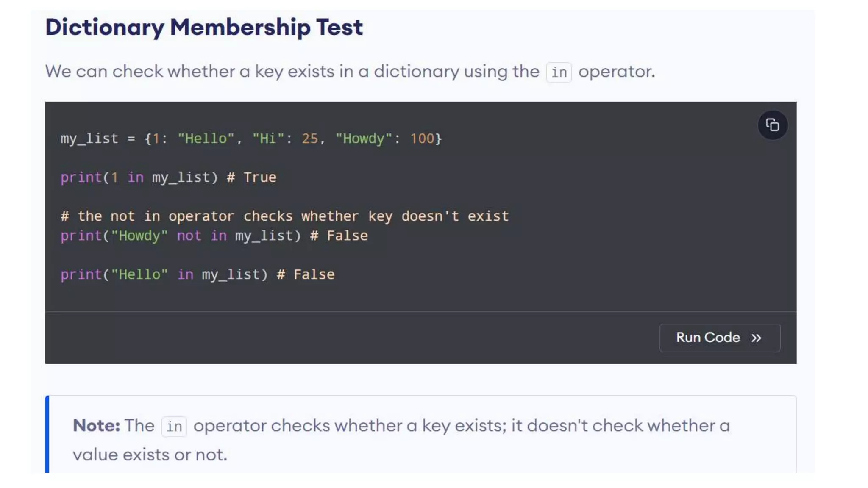Click the "Hello" string in the dictionary definition

206,139
